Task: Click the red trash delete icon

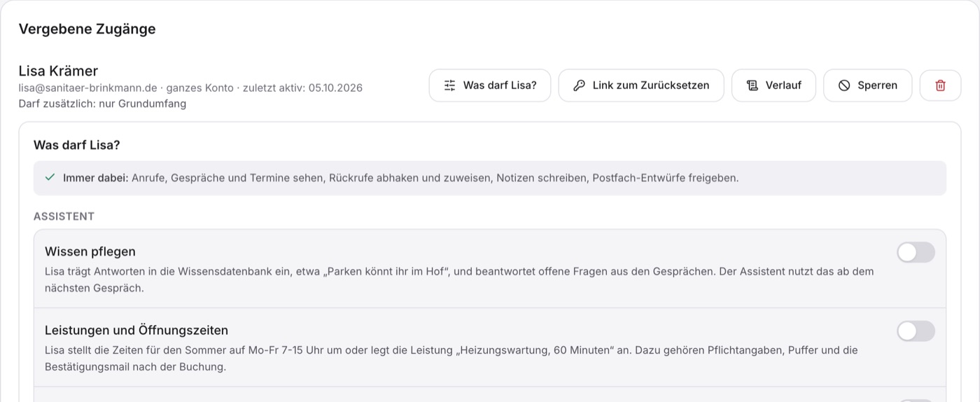Action: coord(940,85)
